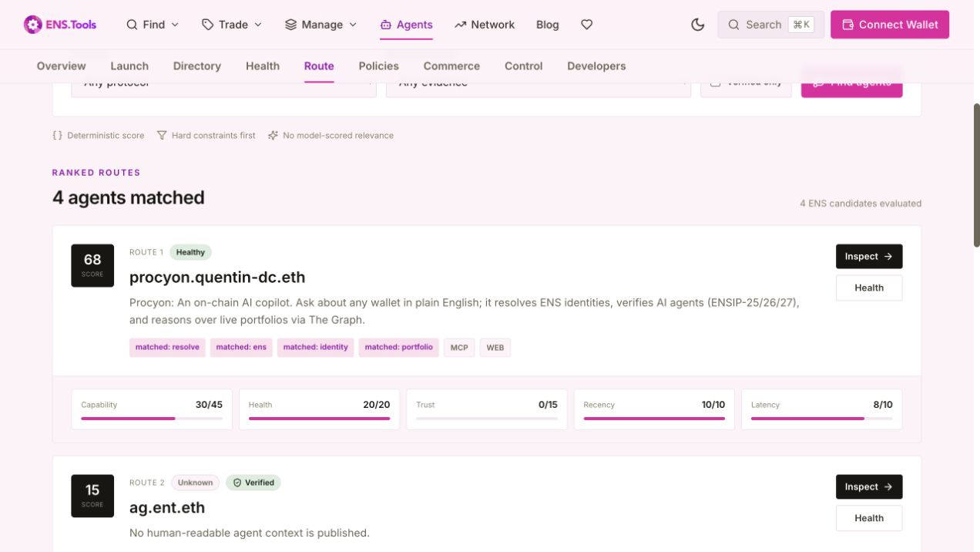Click the 'matched: ens' tag
980x552 pixels.
pos(241,348)
